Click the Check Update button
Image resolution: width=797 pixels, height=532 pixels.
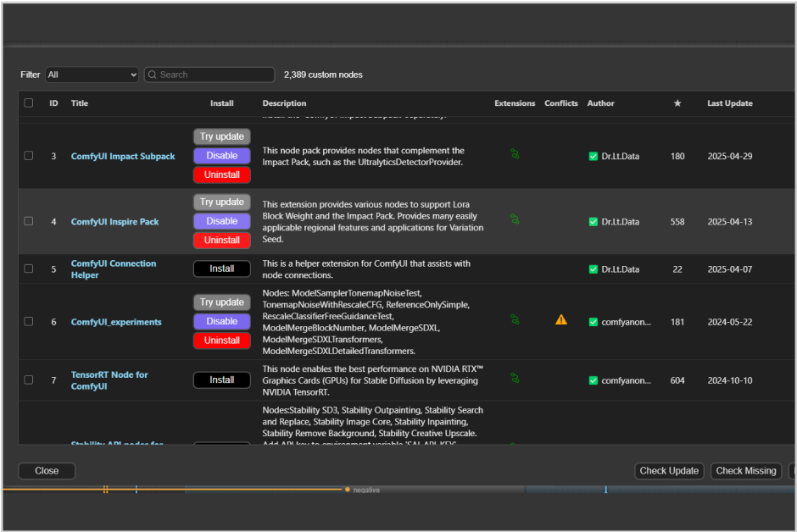(x=669, y=471)
